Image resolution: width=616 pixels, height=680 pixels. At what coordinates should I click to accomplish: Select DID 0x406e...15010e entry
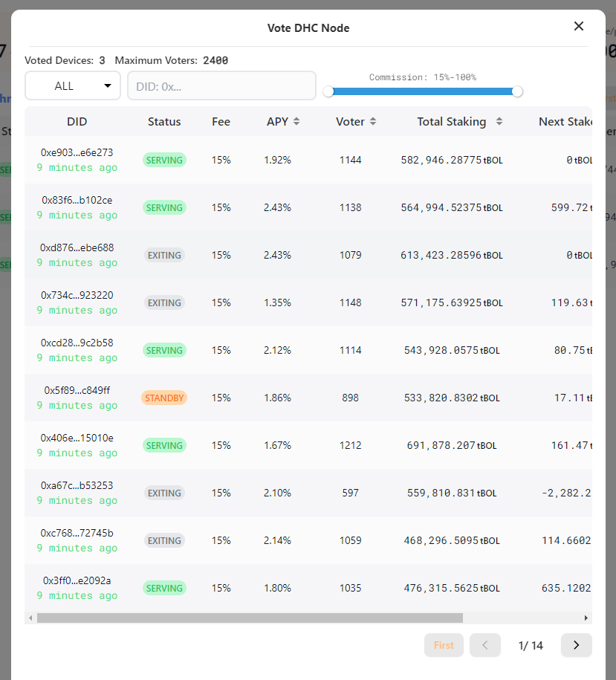click(x=77, y=438)
